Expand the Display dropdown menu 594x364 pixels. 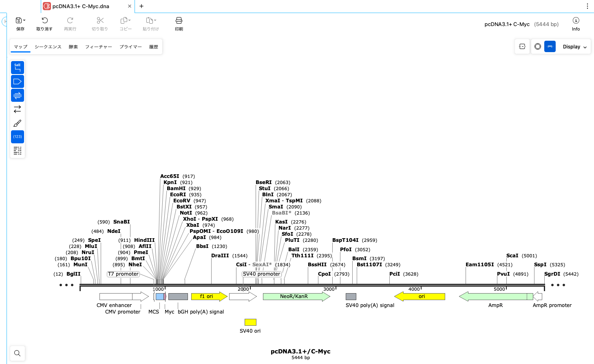[x=574, y=47]
